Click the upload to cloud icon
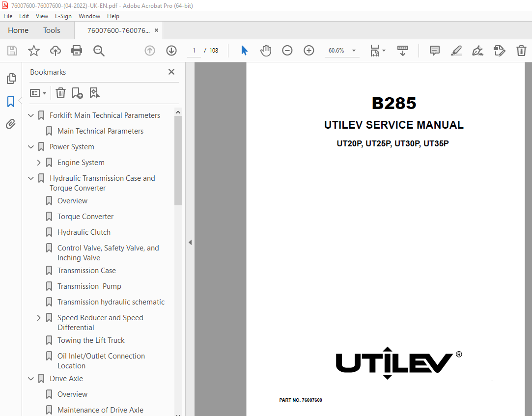 56,51
